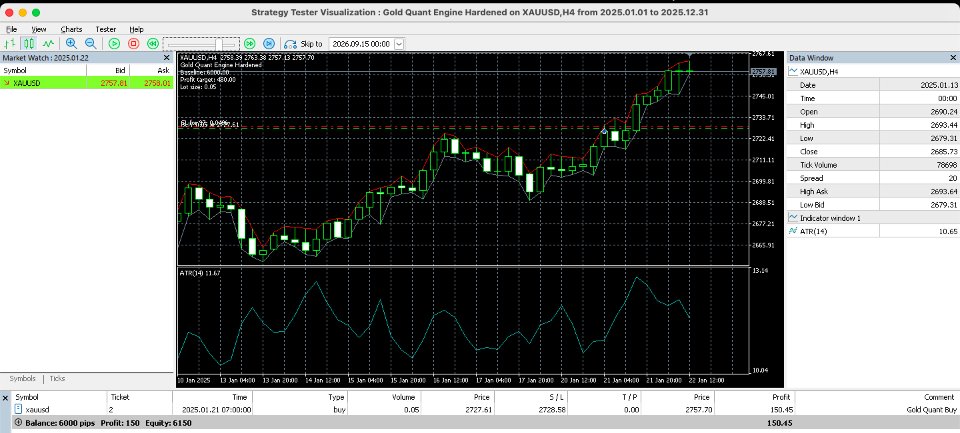Screen dimensions: 960x433
Task: Open the Charts menu
Action: click(x=71, y=29)
